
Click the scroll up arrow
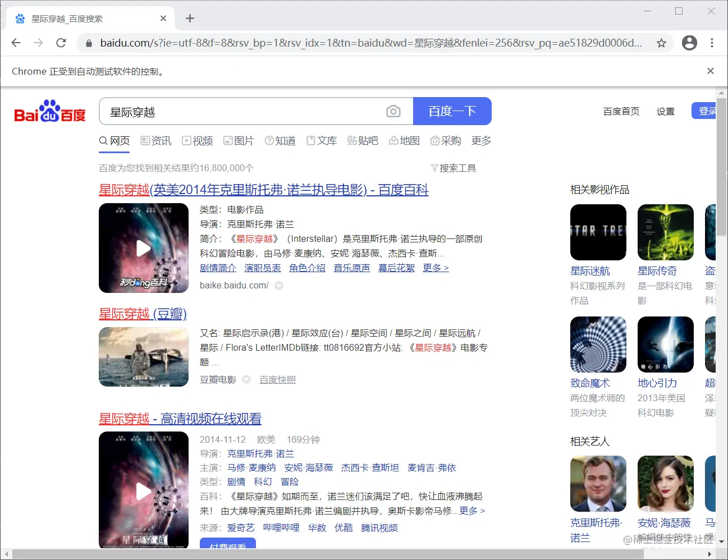pos(722,93)
